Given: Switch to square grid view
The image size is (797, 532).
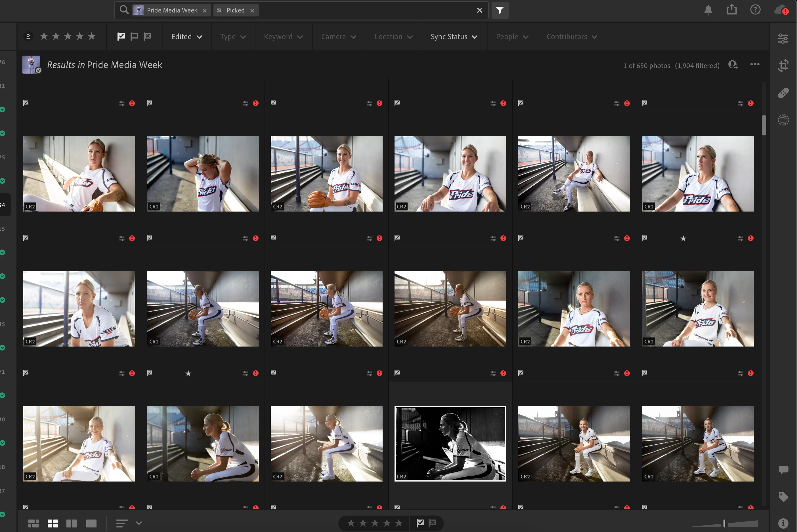Looking at the screenshot, I should click(x=53, y=523).
